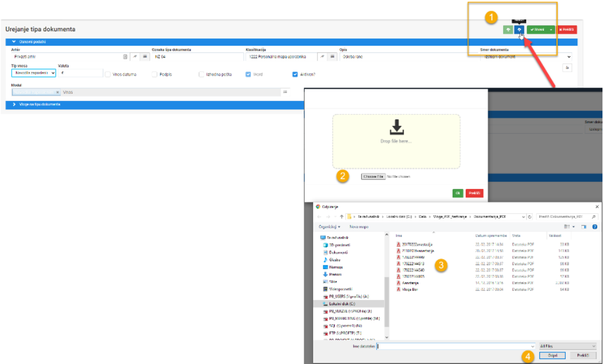Enable the Vnos datuma checkbox
The width and height of the screenshot is (603, 364).
tap(108, 74)
